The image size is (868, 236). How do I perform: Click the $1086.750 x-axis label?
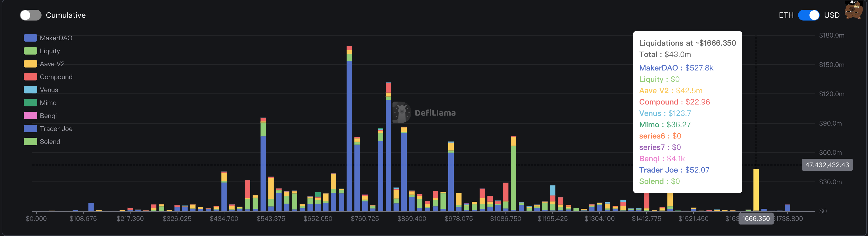(x=506, y=219)
